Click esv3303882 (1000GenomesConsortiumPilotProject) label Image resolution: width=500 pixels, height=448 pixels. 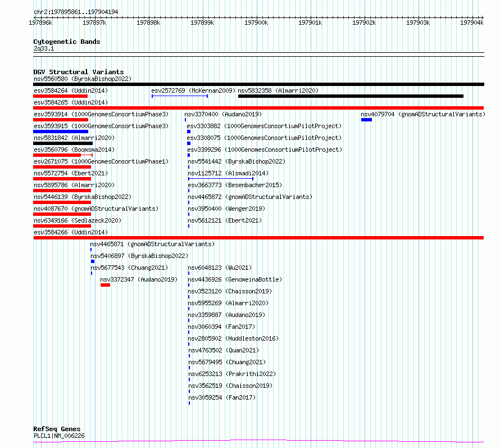coord(264,126)
